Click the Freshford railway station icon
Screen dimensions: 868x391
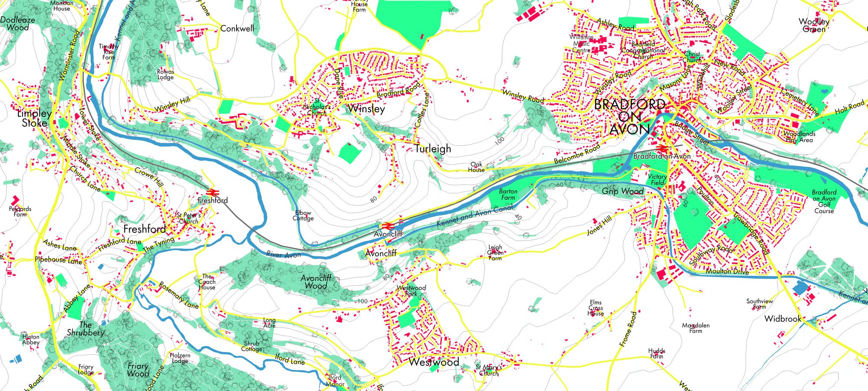pos(213,192)
